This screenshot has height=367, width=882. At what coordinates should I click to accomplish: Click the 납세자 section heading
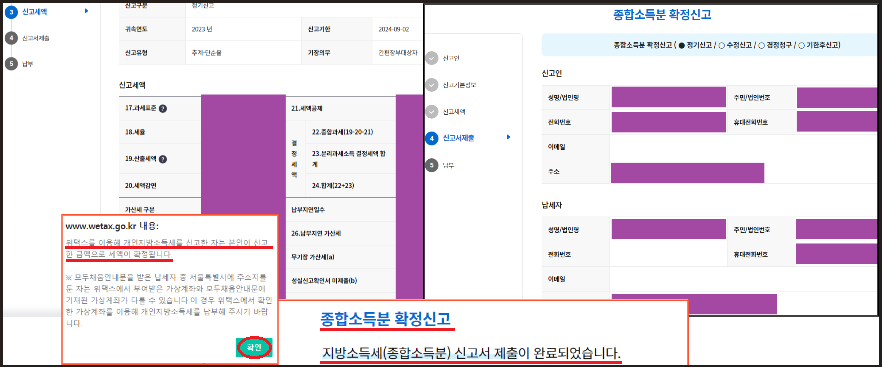click(552, 205)
